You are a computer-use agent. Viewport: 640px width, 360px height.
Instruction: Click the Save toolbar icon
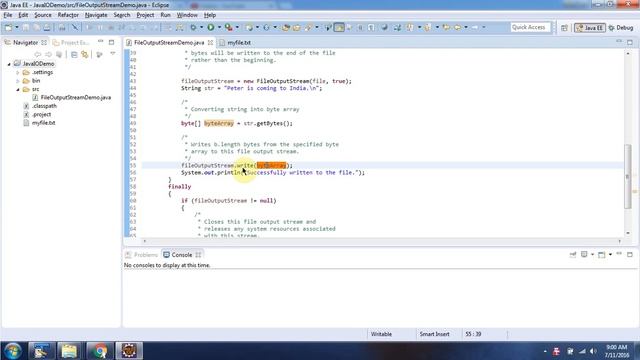click(x=25, y=27)
